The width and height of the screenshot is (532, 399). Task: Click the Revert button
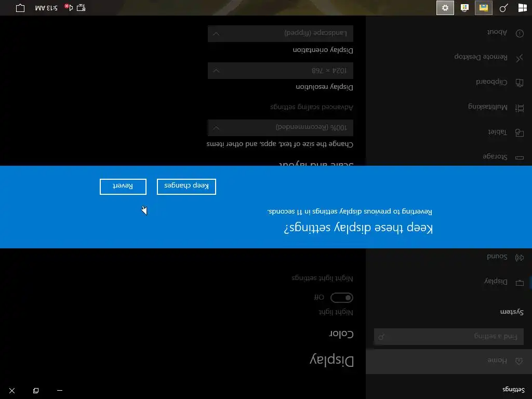tap(123, 187)
